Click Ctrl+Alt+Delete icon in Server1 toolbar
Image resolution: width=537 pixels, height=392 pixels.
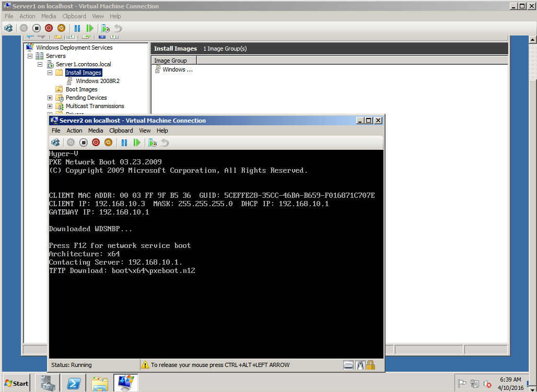click(8, 28)
